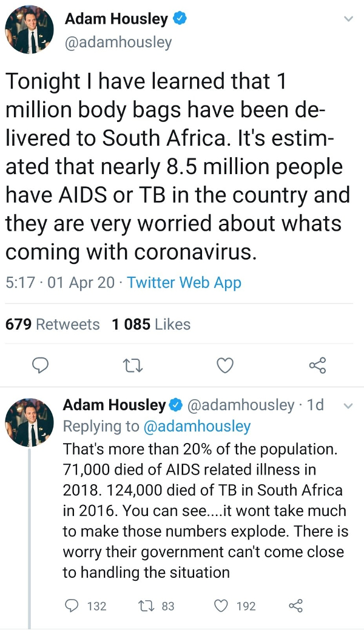Open Adam Housley's top profile picture
This screenshot has height=633, width=364.
click(x=29, y=30)
